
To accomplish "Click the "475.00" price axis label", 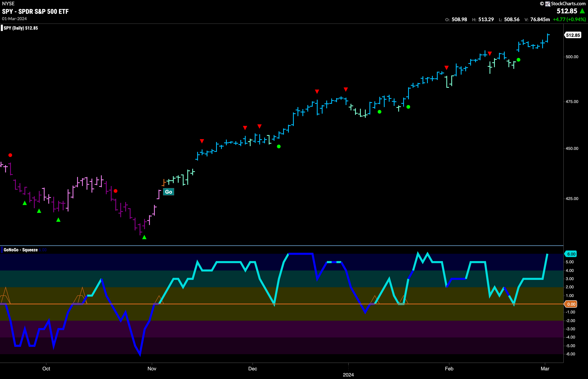I will coord(572,102).
